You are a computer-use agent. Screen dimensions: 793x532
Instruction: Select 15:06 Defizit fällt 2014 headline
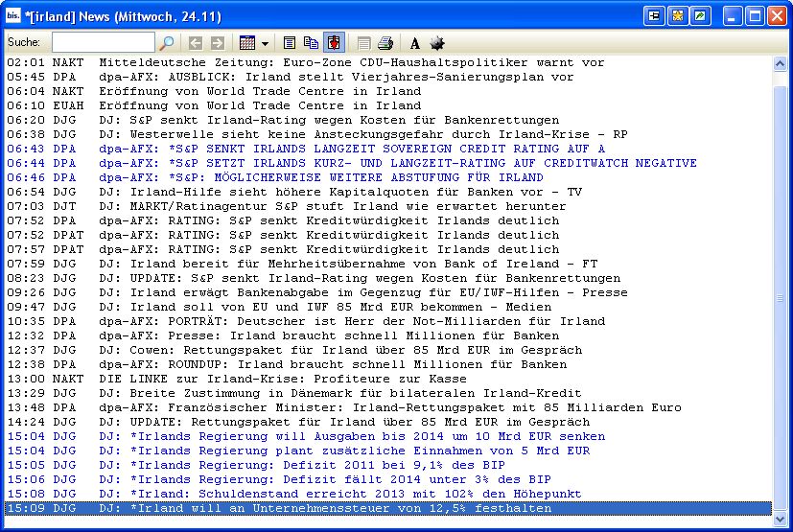tap(388, 479)
